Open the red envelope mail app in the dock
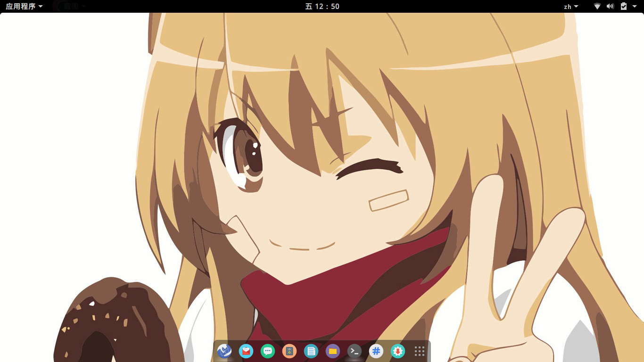644x362 pixels. [246, 351]
